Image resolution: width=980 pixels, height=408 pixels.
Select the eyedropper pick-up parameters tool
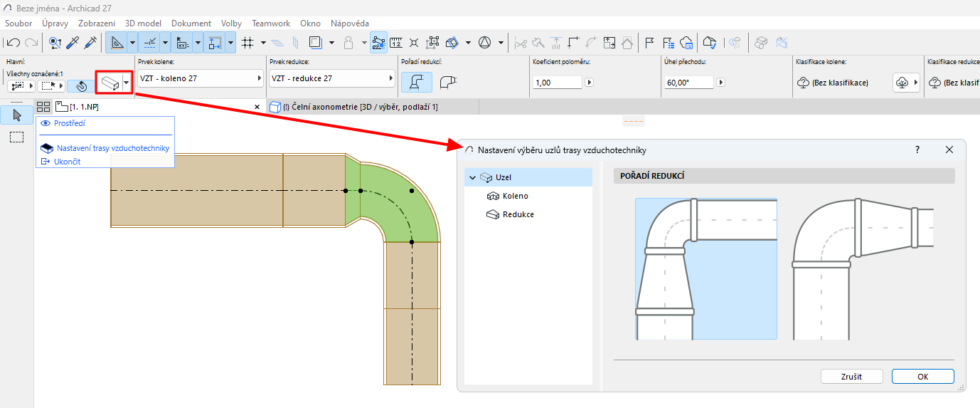click(73, 43)
